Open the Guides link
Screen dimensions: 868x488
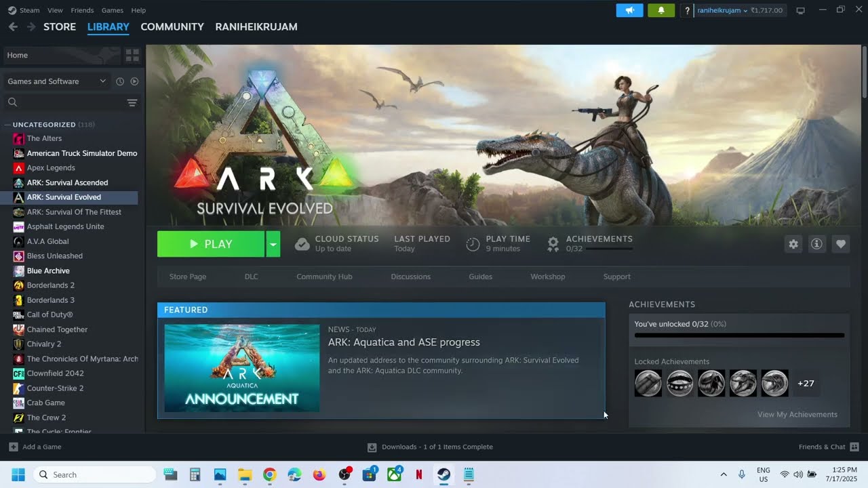tap(481, 277)
